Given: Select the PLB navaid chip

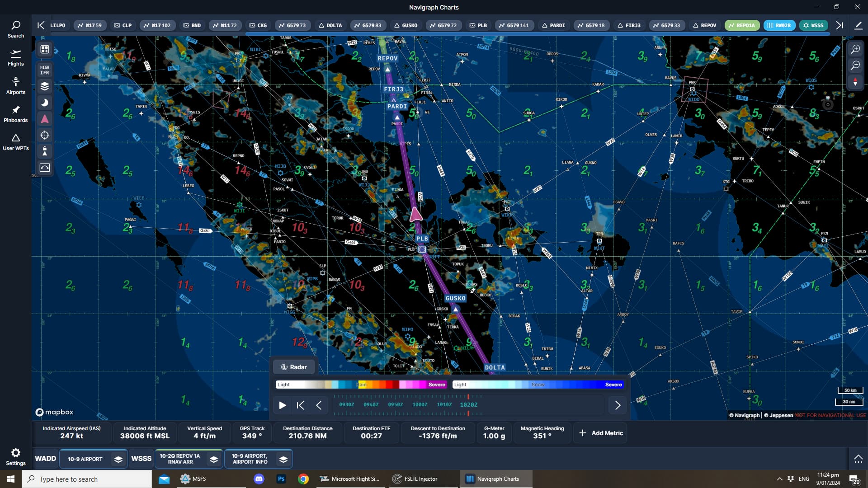Looking at the screenshot, I should [478, 25].
